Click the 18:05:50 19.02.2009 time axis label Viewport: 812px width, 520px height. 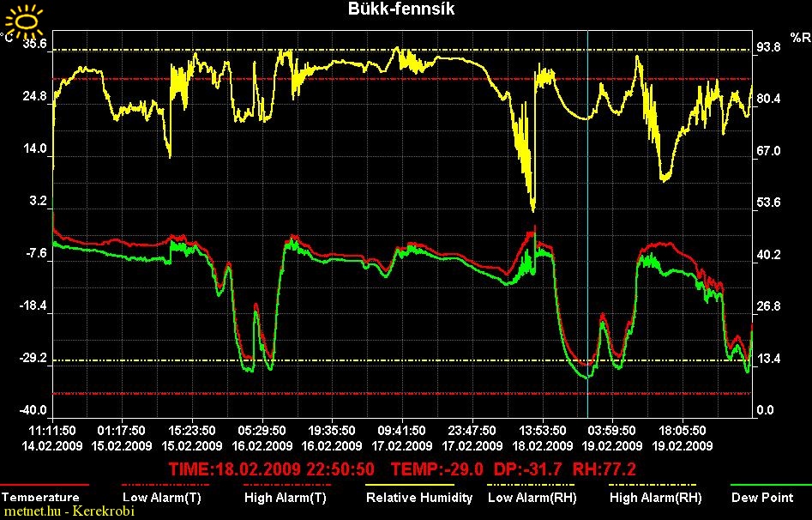(681, 438)
